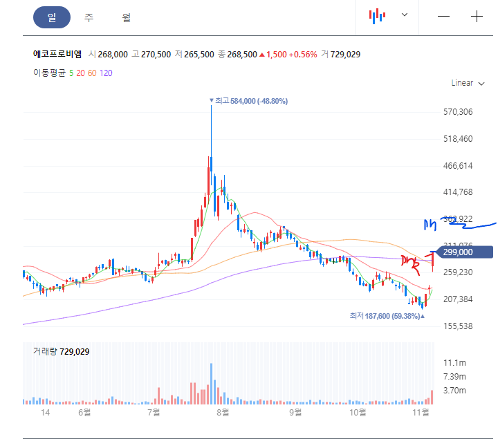Click the 거래량 729,029 volume label

click(62, 351)
